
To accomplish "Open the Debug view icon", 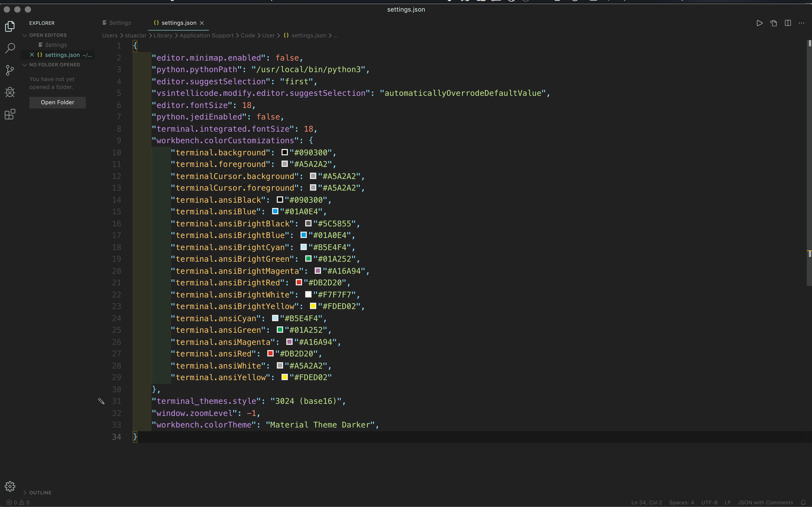I will point(10,92).
